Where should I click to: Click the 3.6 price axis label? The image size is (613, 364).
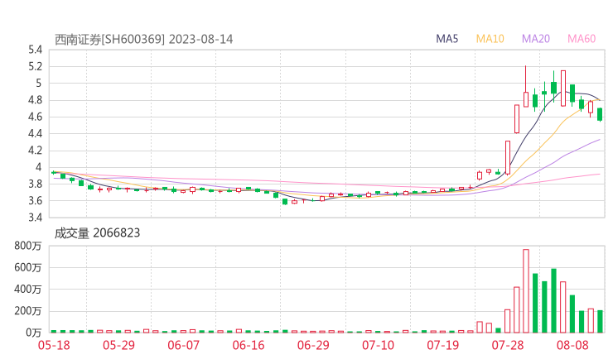[x=35, y=201]
